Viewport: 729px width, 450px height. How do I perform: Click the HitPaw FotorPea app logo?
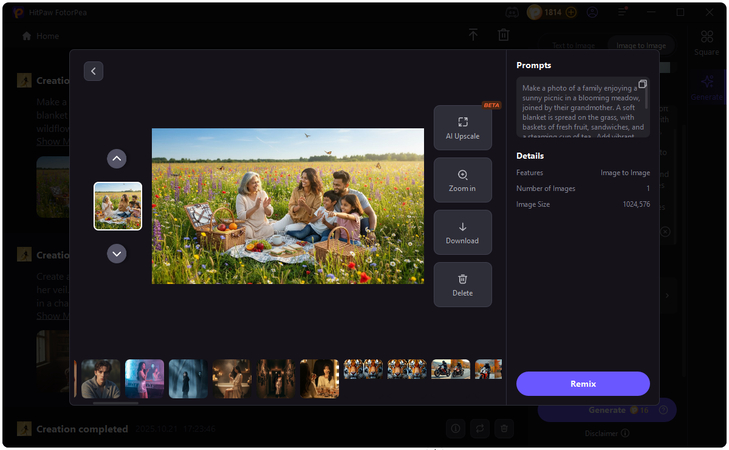[19, 13]
